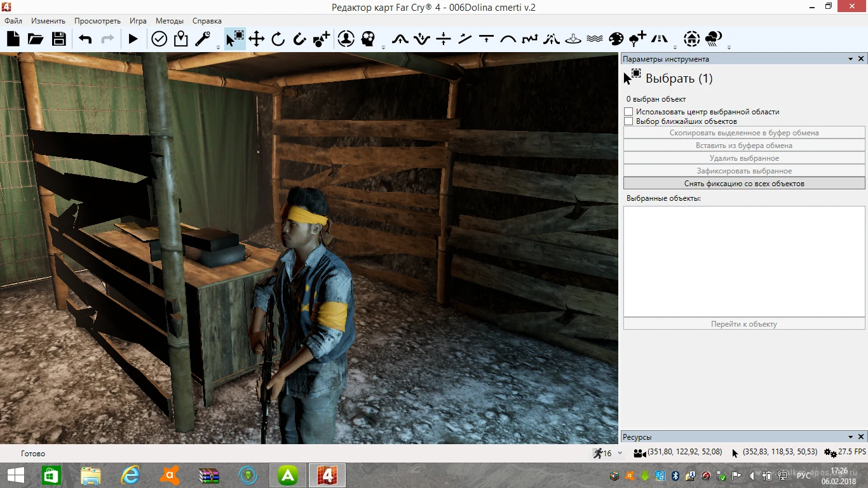
Task: Pick the set terrain height tool
Action: click(x=487, y=39)
